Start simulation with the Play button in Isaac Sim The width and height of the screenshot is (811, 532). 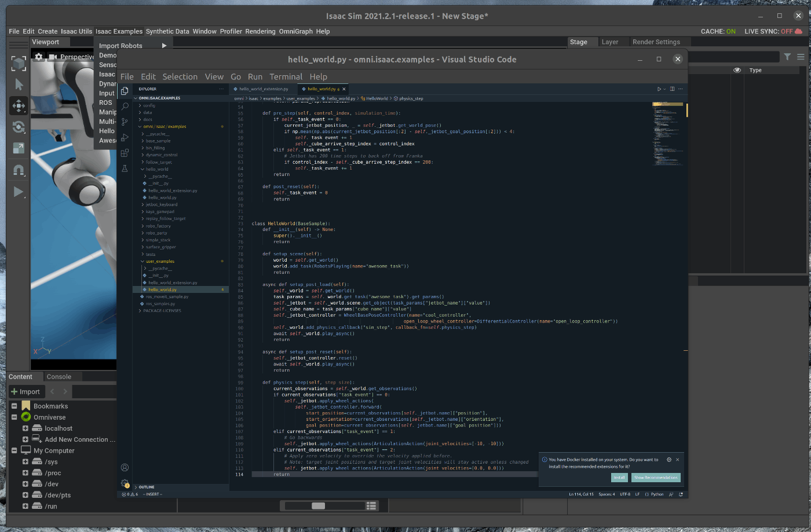[19, 192]
